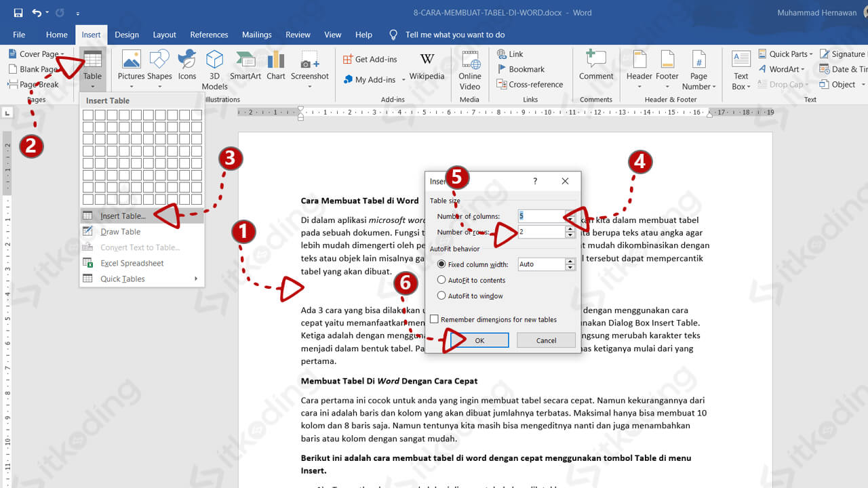Expand the Quick Parts dropdown

click(x=812, y=54)
